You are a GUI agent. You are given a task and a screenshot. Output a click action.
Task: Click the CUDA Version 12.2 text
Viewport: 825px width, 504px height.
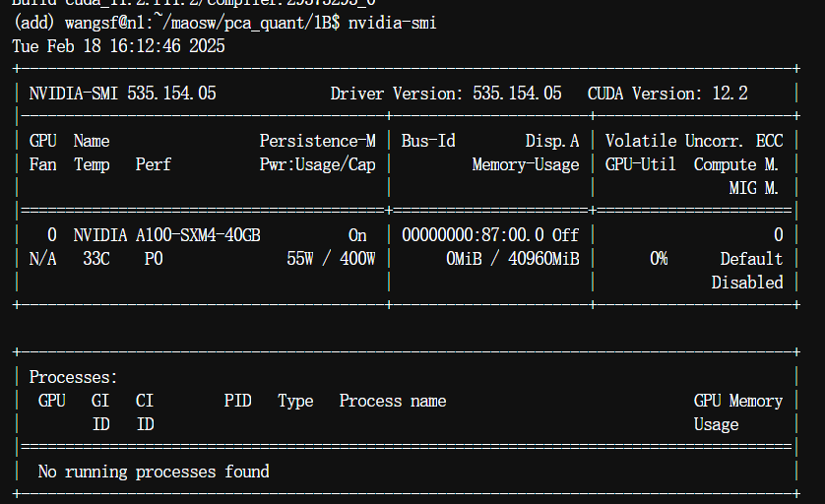pyautogui.click(x=667, y=94)
